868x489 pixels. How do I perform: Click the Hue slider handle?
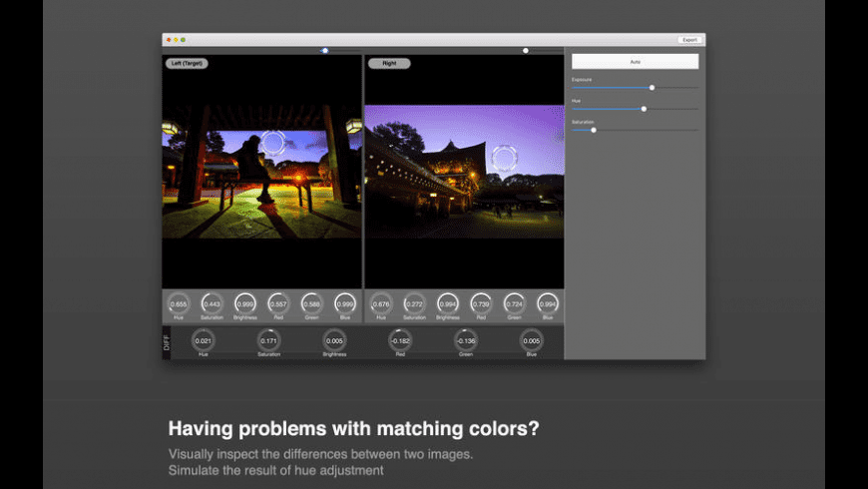(x=644, y=109)
